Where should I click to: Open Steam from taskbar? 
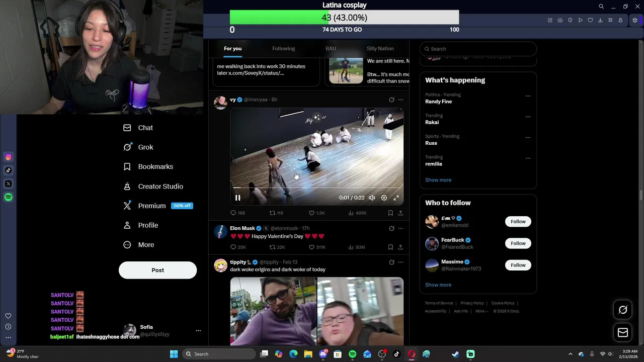pyautogui.click(x=455, y=354)
